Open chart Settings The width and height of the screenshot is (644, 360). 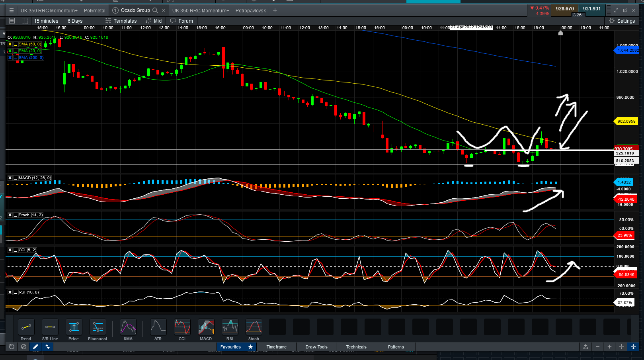622,21
